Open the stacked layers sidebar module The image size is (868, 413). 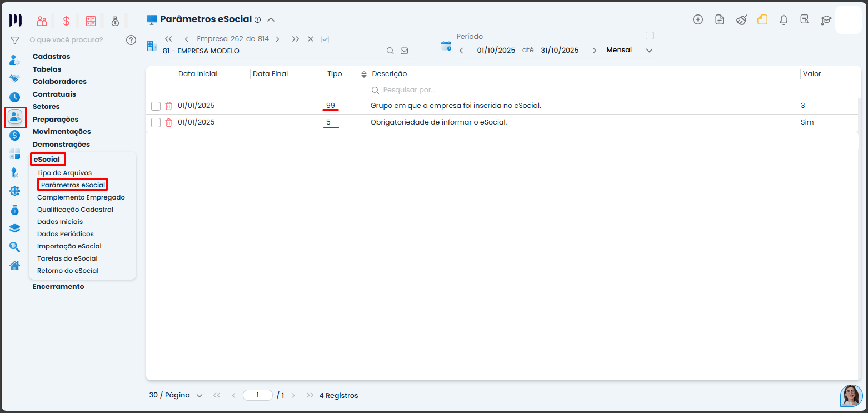[x=15, y=228]
